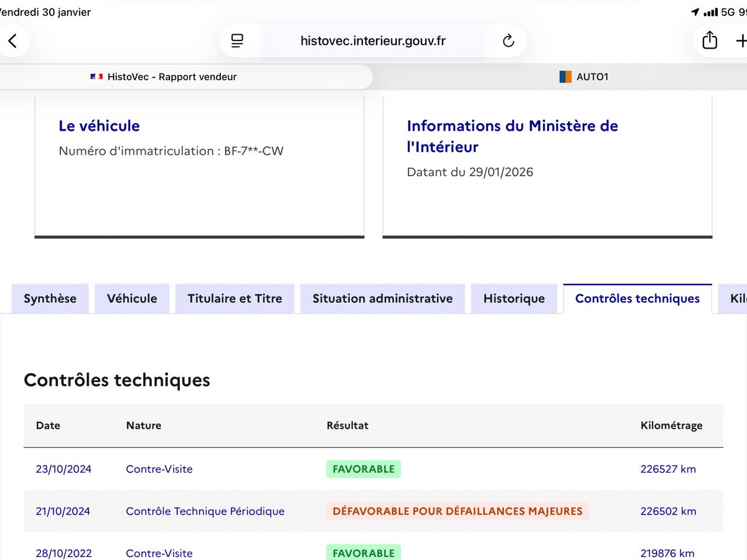This screenshot has width=747, height=560.
Task: Tap the browser back arrow
Action: point(12,41)
